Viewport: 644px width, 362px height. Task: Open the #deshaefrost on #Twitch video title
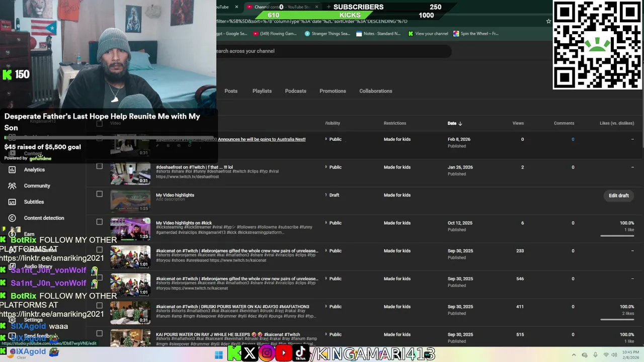tap(194, 167)
